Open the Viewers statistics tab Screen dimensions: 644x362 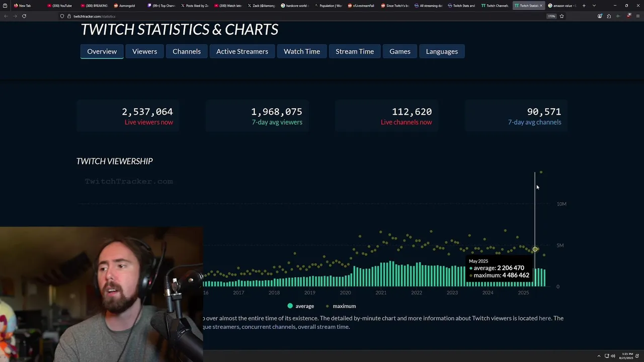point(144,51)
